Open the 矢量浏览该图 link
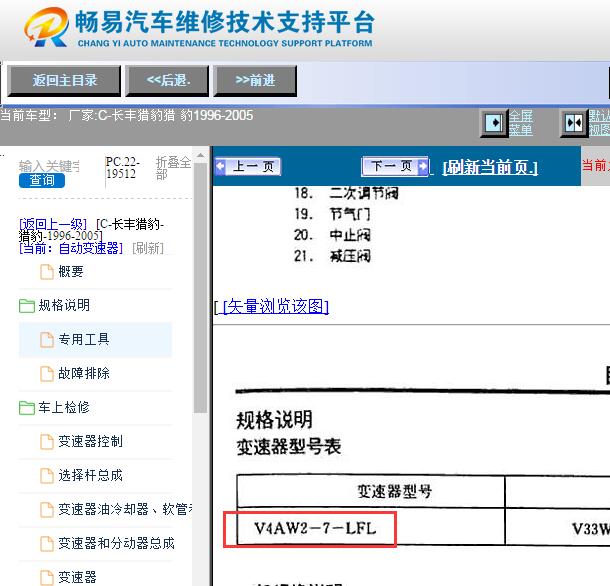Image resolution: width=610 pixels, height=586 pixels. coord(276,307)
